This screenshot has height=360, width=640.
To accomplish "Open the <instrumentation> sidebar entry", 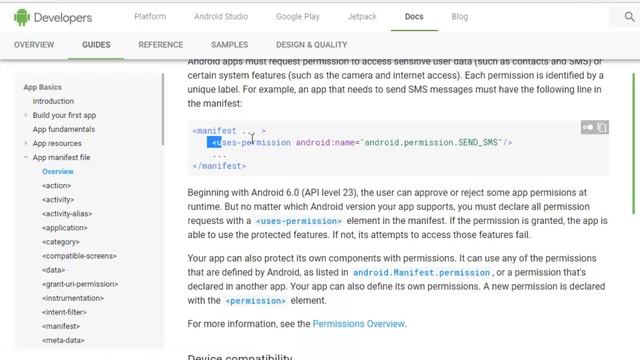I will point(73,298).
